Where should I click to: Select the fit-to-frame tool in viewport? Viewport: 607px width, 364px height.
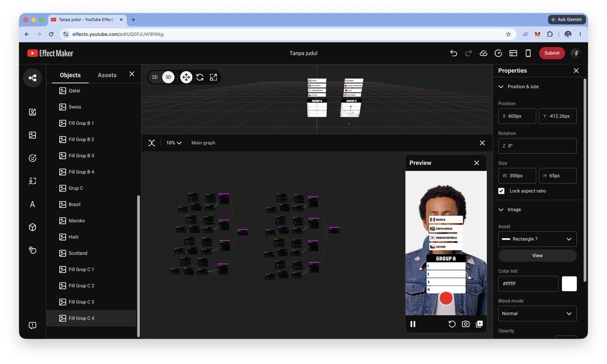coord(213,77)
